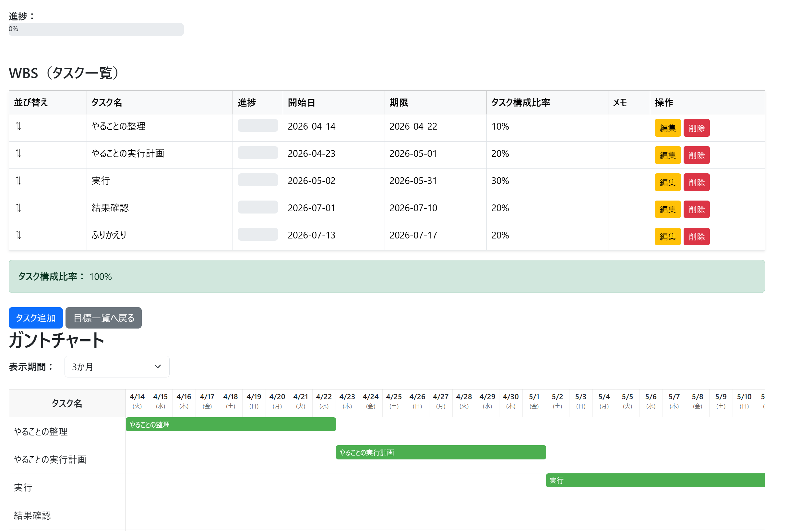Select the やることの実行計画 Gantt bar
Image resolution: width=801 pixels, height=532 pixels.
[440, 452]
